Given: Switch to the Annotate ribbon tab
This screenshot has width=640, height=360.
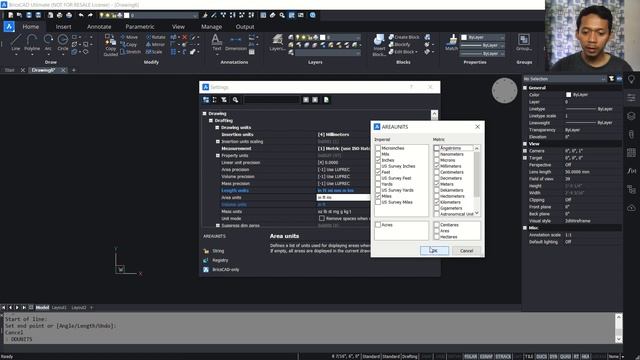Looking at the screenshot, I should [x=99, y=27].
